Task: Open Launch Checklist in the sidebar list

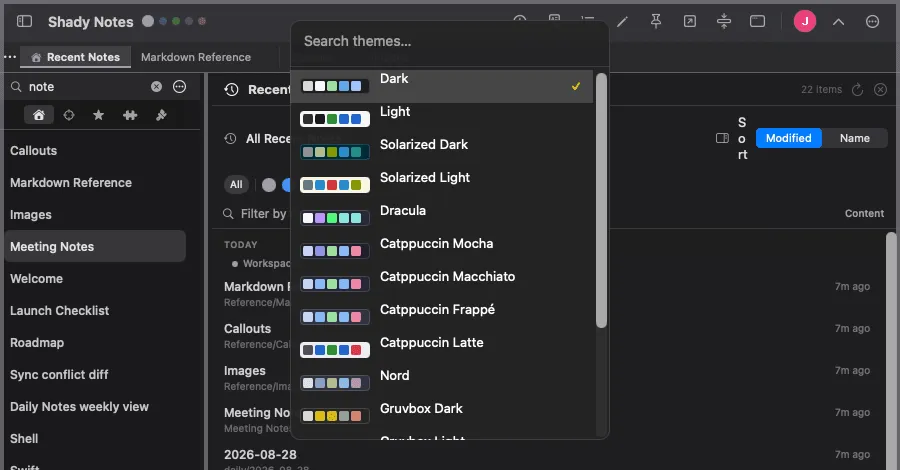Action: tap(95, 310)
